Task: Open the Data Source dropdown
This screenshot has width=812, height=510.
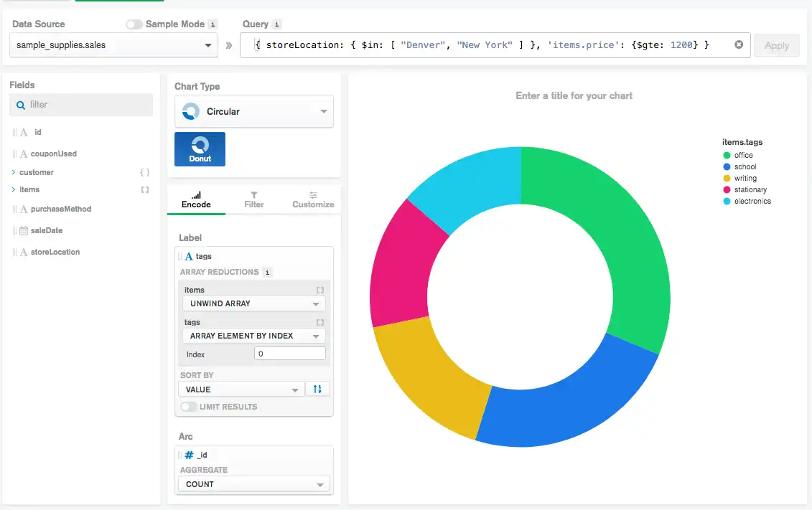Action: tap(114, 45)
